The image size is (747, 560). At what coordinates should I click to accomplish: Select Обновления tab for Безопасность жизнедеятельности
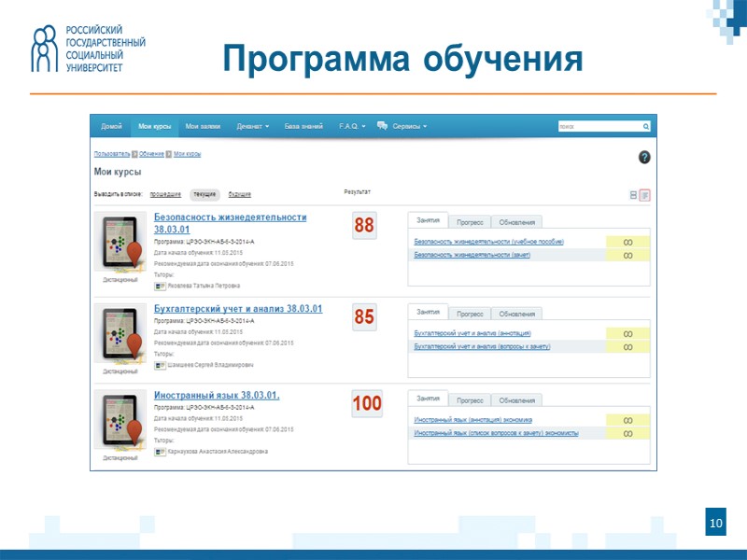517,222
